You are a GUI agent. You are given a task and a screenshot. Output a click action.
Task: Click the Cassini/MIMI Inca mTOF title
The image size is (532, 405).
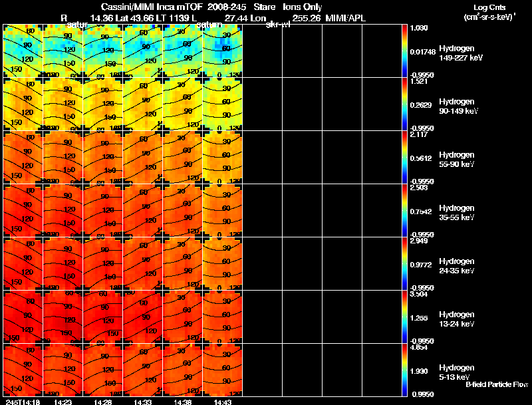152,7
